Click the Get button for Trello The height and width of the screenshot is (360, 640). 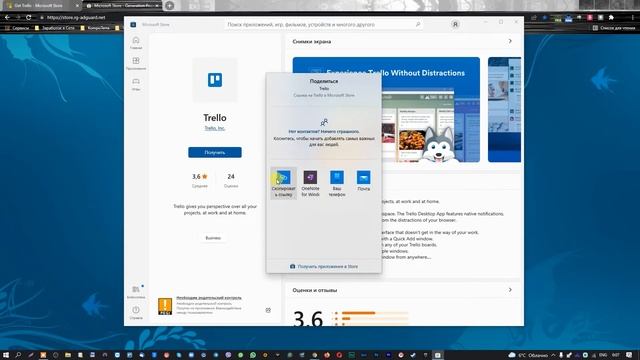click(x=215, y=152)
